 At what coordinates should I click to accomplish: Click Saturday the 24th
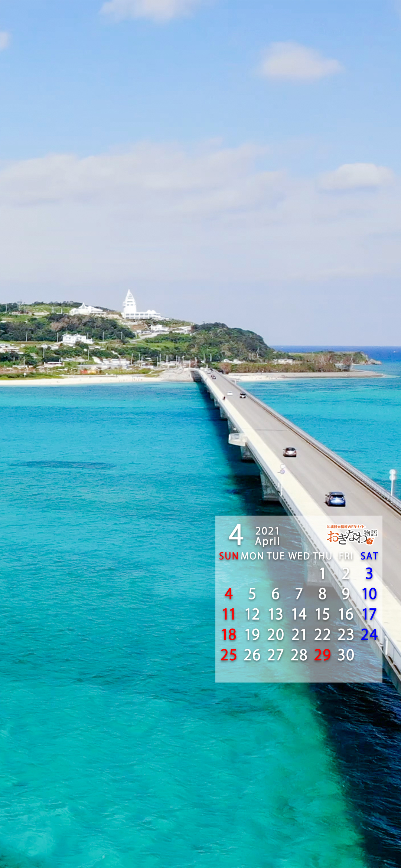tap(369, 635)
